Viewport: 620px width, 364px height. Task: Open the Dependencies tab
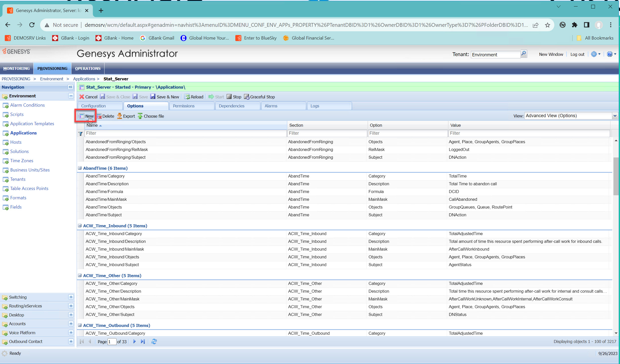[x=238, y=106]
